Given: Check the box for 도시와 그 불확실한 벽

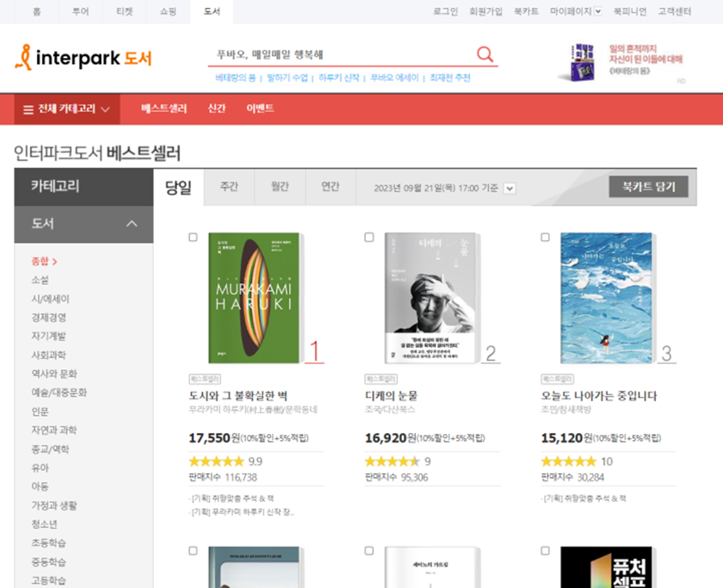Looking at the screenshot, I should click(193, 237).
